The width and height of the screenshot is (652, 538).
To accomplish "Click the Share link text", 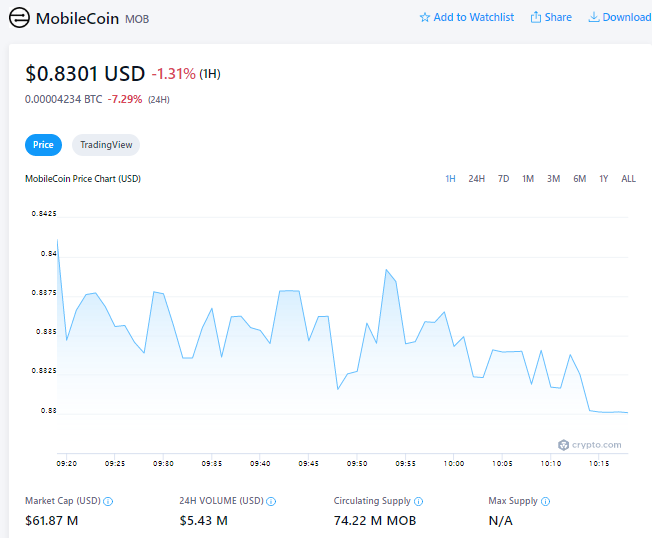I will pyautogui.click(x=558, y=17).
